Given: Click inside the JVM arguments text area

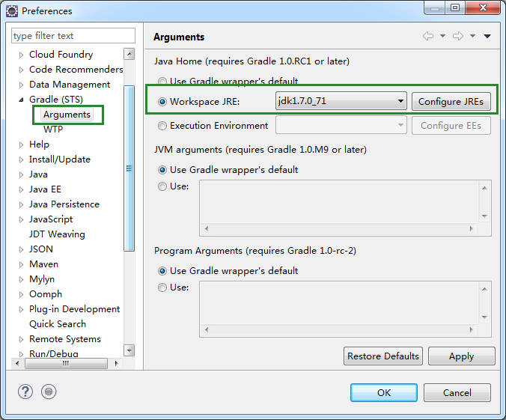Looking at the screenshot, I should (339, 202).
